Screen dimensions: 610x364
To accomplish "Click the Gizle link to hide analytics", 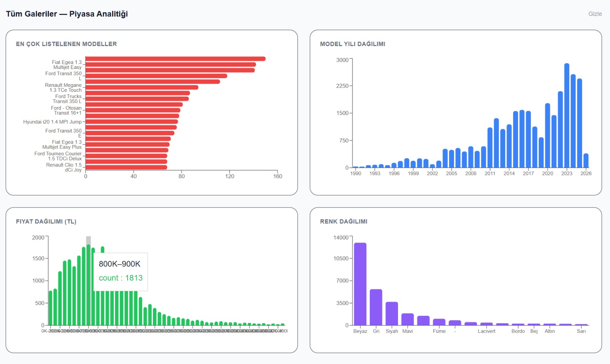I will click(x=595, y=14).
